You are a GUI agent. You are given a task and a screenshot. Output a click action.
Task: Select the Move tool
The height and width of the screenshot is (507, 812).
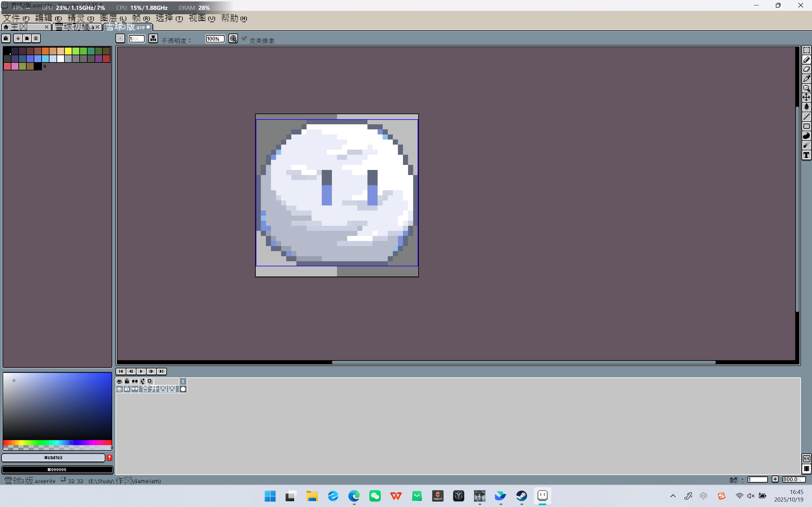[806, 97]
